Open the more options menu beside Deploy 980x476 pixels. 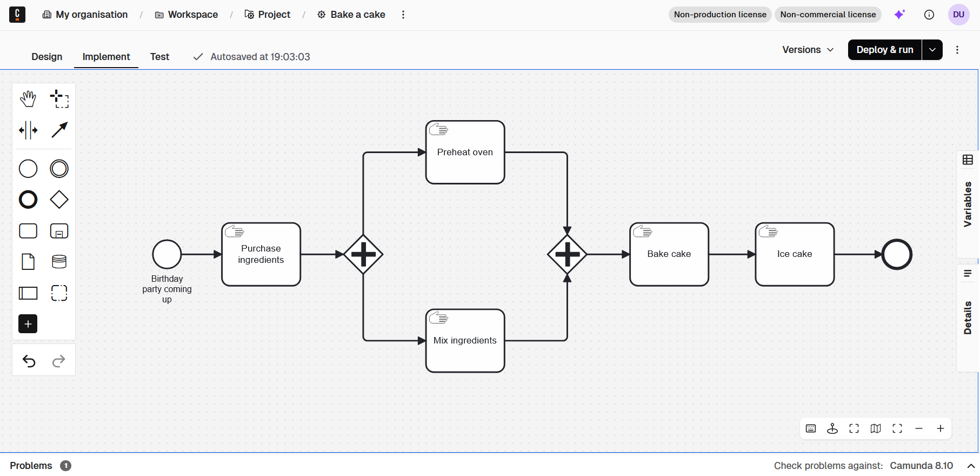[957, 50]
